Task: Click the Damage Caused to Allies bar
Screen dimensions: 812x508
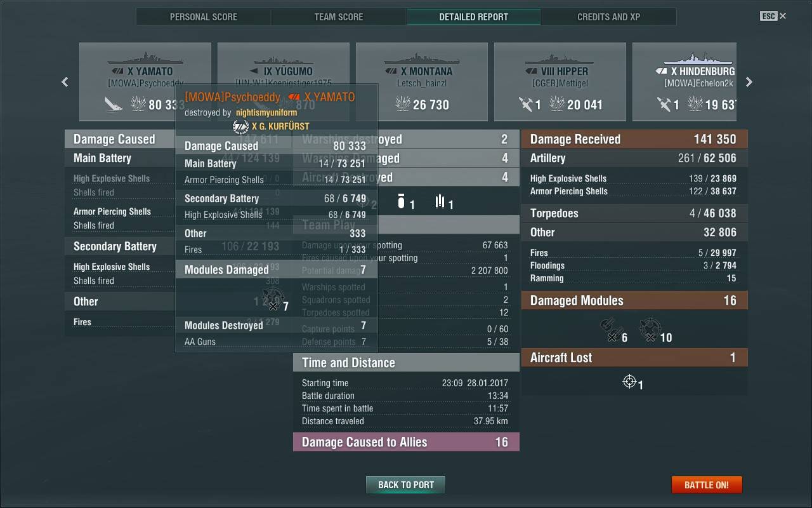Action: [406, 442]
